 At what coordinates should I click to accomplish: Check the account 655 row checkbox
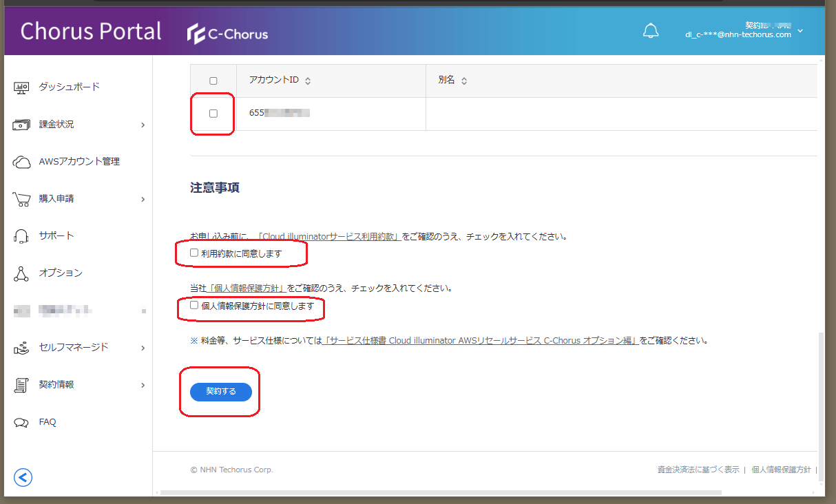tap(213, 114)
